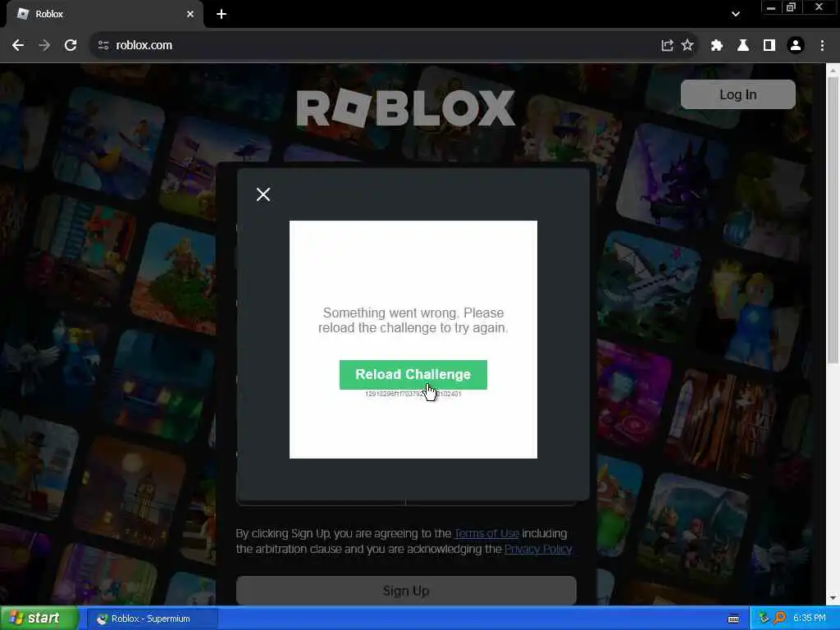Select the Roblox browser tab
The width and height of the screenshot is (840, 630).
click(x=105, y=15)
